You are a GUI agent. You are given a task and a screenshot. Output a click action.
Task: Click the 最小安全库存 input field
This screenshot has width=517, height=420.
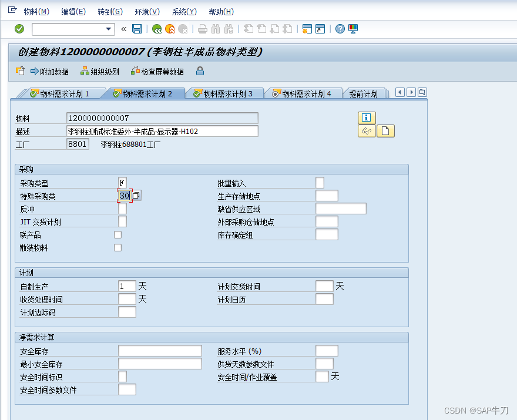[160, 364]
